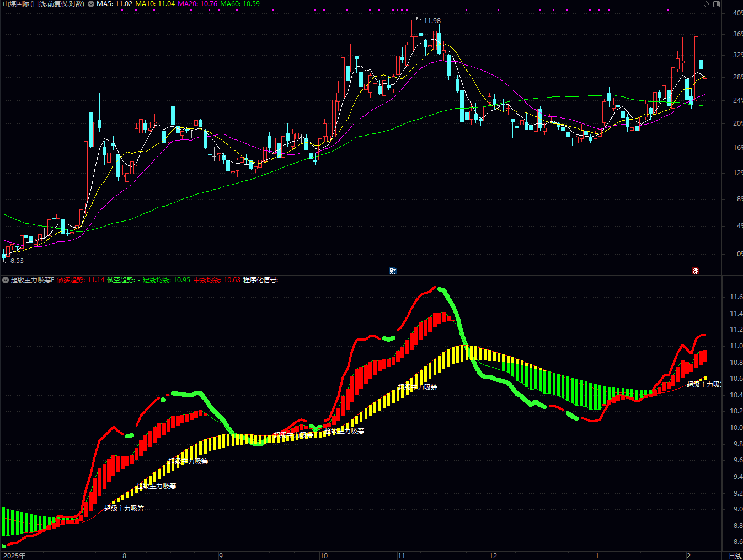Screen dimensions: 743x560
Task: Click the diamond marker icon at top right
Action: coord(706,4)
